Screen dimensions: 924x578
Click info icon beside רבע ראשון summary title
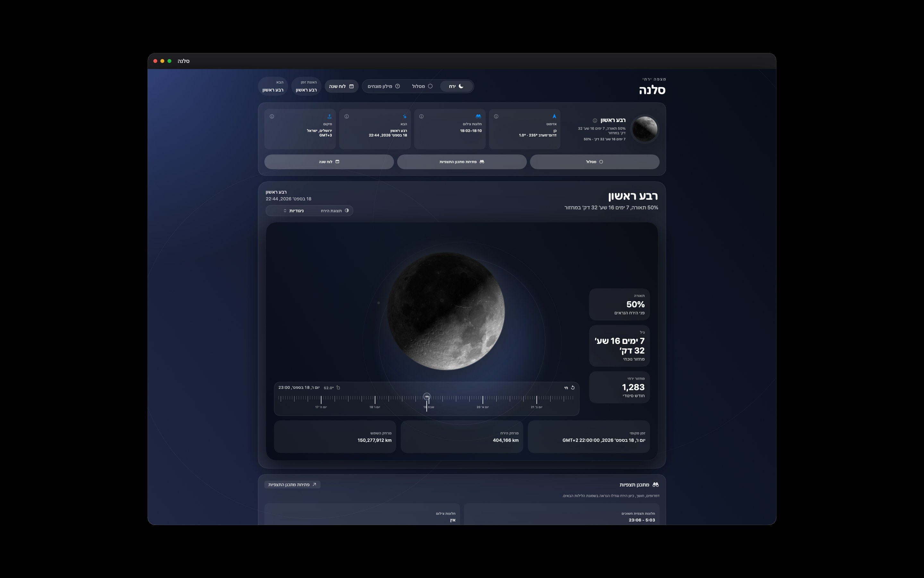(x=595, y=120)
